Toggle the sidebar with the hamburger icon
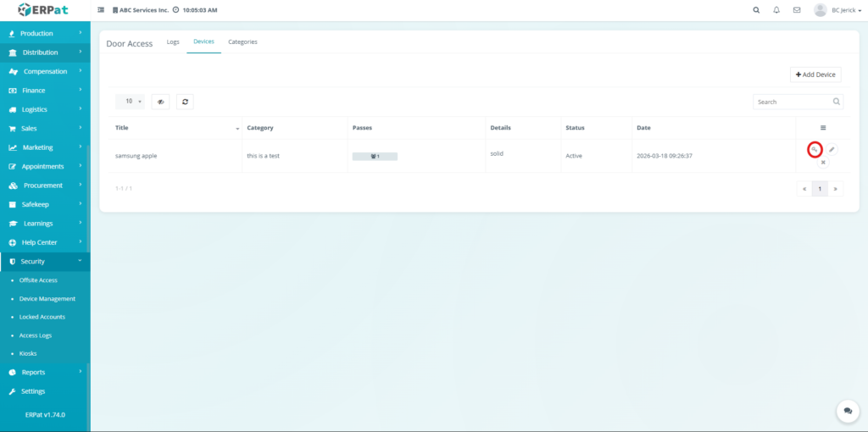This screenshot has width=868, height=432. tap(102, 10)
